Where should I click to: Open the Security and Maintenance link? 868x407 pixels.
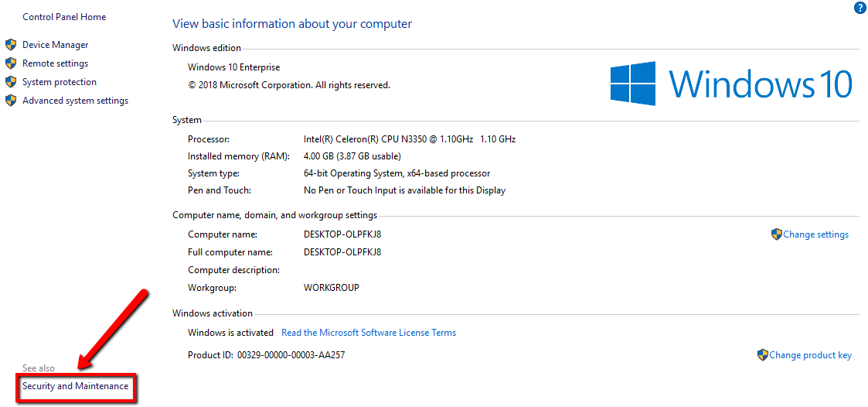[75, 385]
